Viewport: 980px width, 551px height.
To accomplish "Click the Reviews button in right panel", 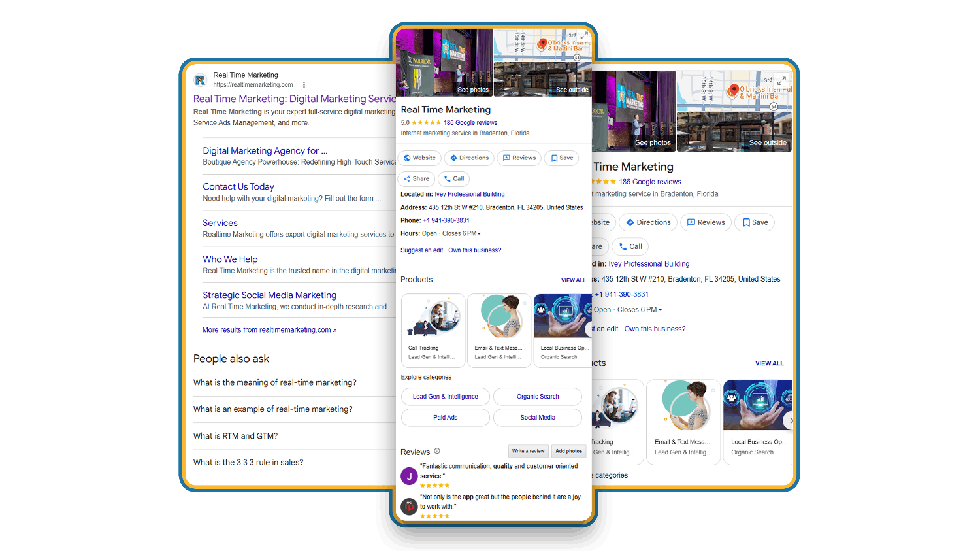I will (706, 222).
